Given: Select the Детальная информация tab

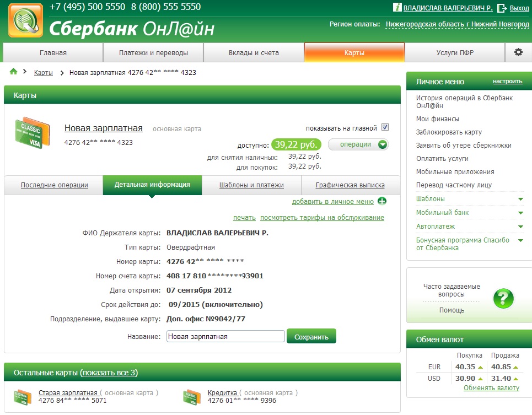Looking at the screenshot, I should [152, 185].
